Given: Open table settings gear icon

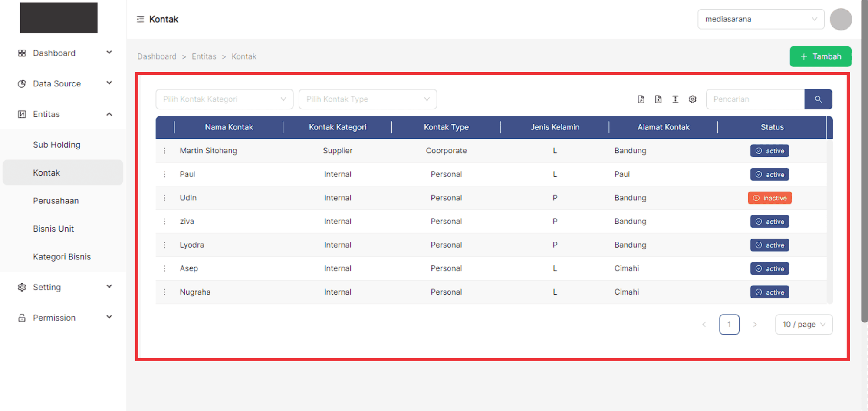Looking at the screenshot, I should click(693, 99).
